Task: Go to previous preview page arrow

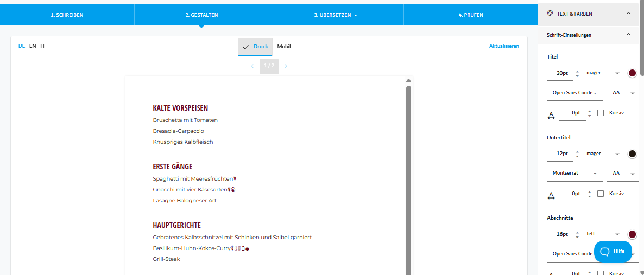Action: (252, 66)
